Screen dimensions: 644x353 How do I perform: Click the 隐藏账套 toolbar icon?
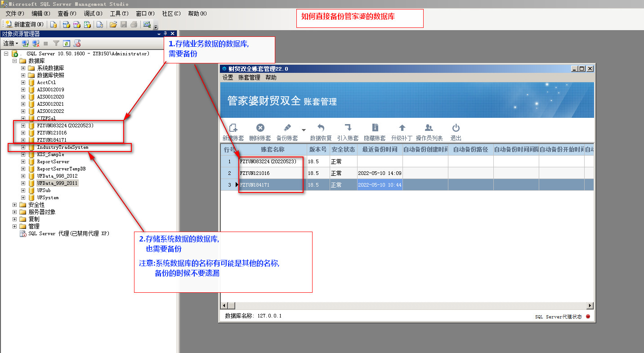[x=375, y=128]
